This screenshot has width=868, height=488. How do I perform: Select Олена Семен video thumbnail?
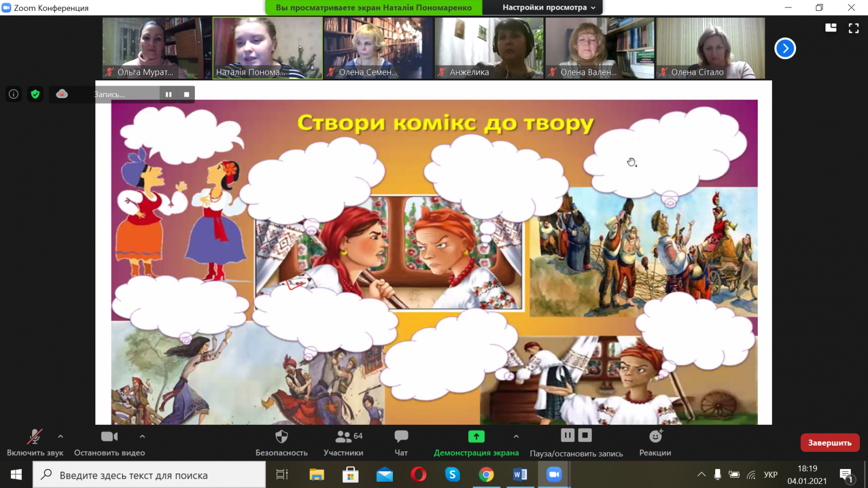tap(378, 48)
